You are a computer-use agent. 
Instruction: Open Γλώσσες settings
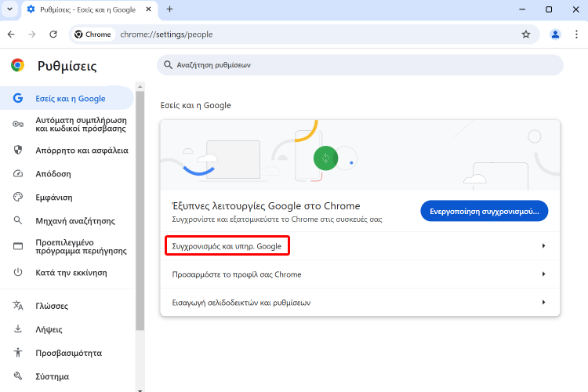point(67,306)
